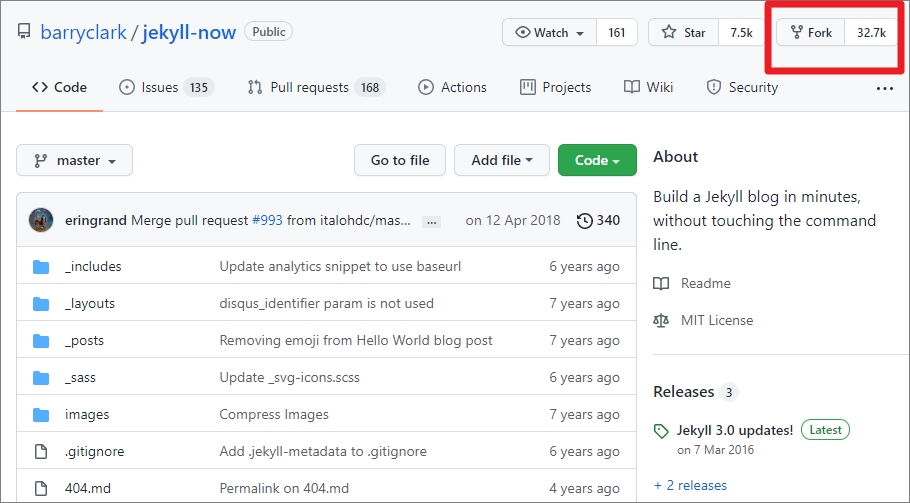Open the _layouts folder
The height and width of the screenshot is (503, 910).
coord(90,303)
